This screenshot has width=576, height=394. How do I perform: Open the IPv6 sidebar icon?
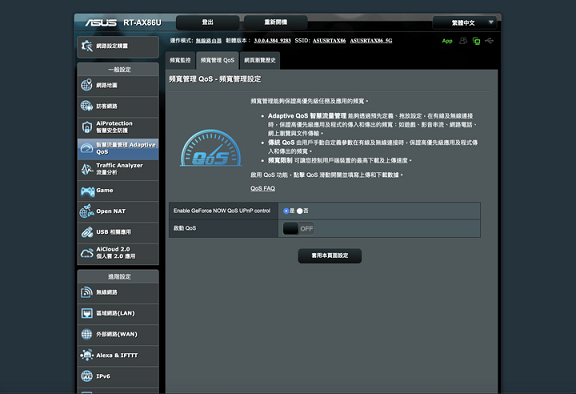click(x=87, y=376)
